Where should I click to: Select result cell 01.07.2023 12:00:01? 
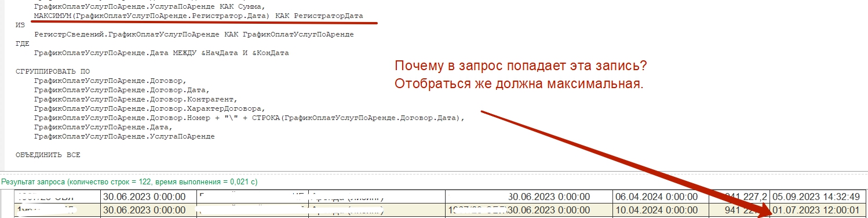point(819,210)
